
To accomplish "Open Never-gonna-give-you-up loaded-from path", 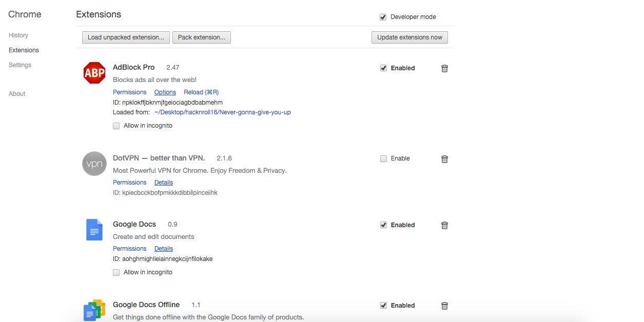I will (x=223, y=112).
